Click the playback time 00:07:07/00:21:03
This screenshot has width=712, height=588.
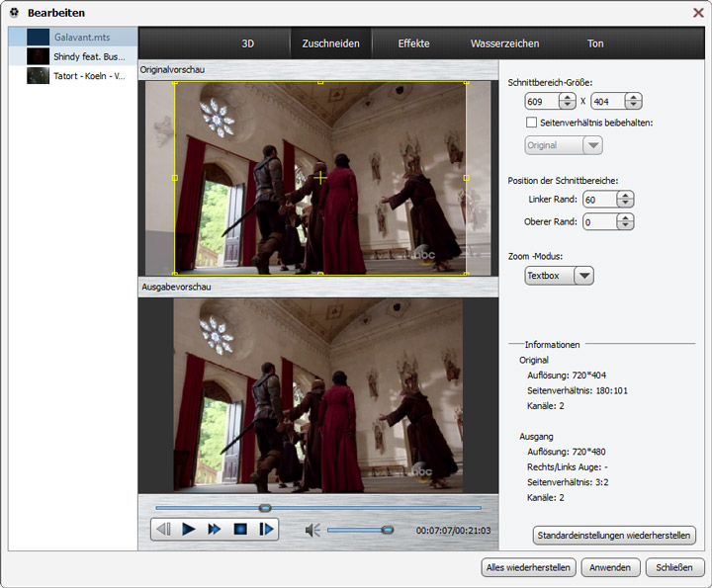click(453, 531)
